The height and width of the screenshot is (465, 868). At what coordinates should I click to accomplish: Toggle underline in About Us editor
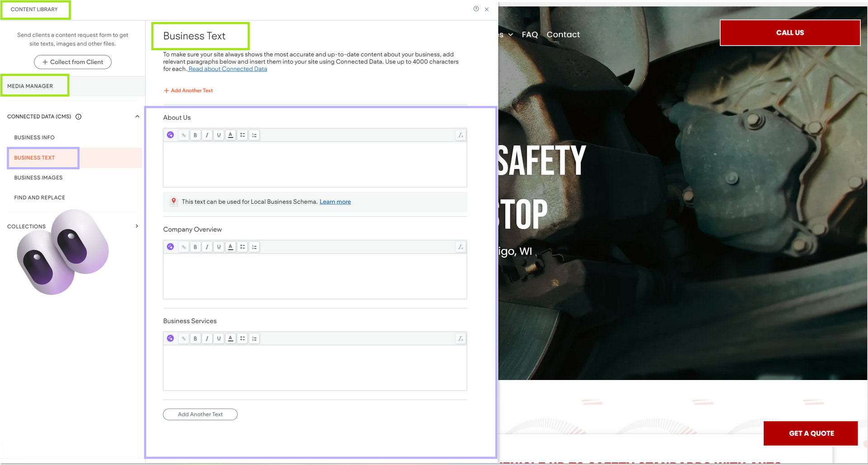[219, 135]
